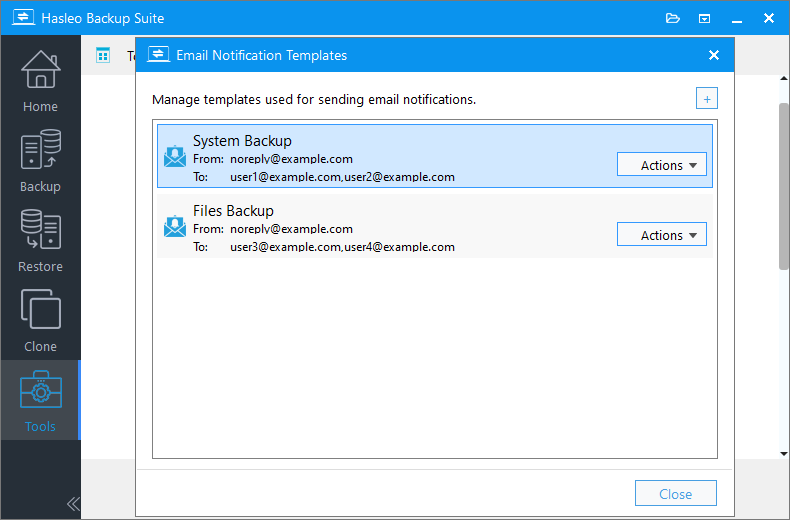Click the open folder icon in title bar
The height and width of the screenshot is (520, 790).
pos(673,18)
